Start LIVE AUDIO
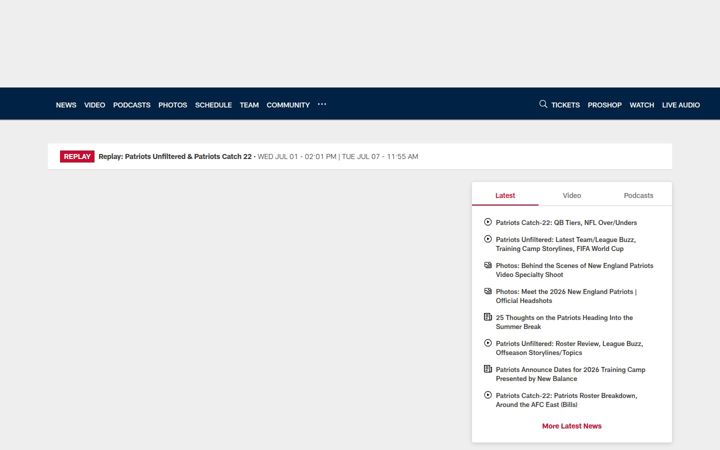 pos(681,105)
